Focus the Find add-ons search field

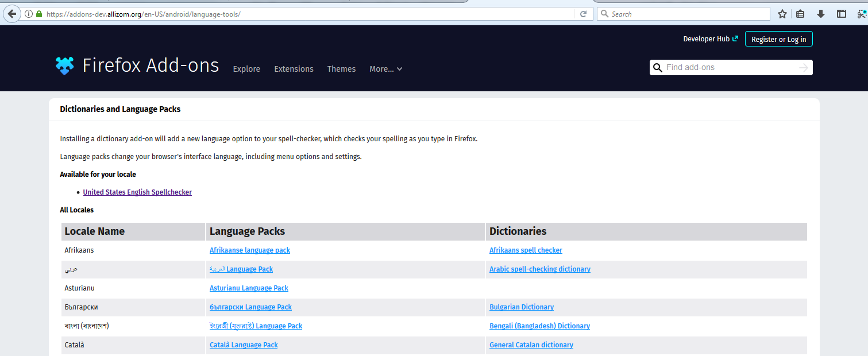coord(731,68)
